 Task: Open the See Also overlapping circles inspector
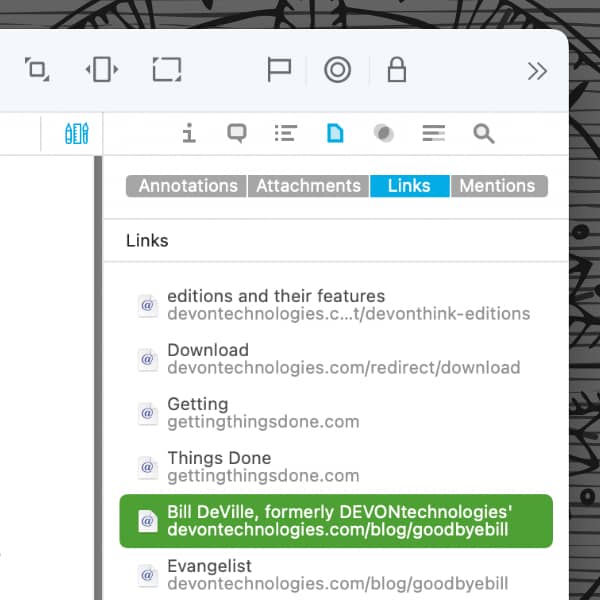(x=384, y=134)
